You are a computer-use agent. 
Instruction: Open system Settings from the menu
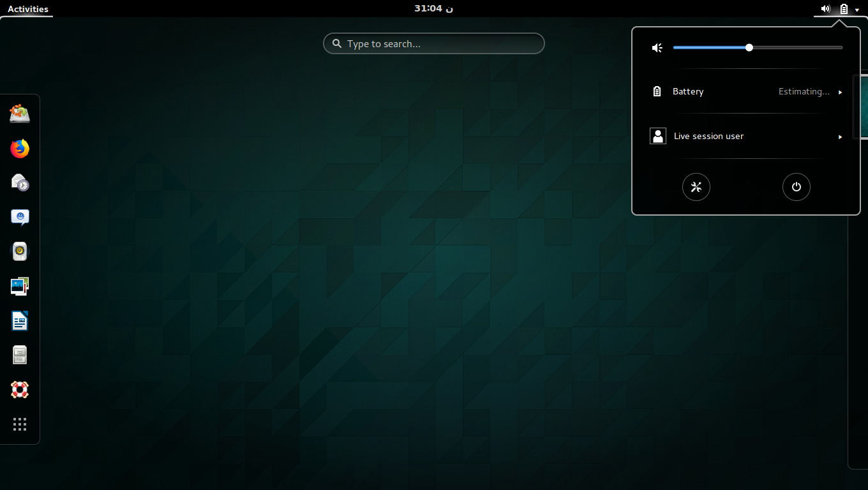click(696, 187)
